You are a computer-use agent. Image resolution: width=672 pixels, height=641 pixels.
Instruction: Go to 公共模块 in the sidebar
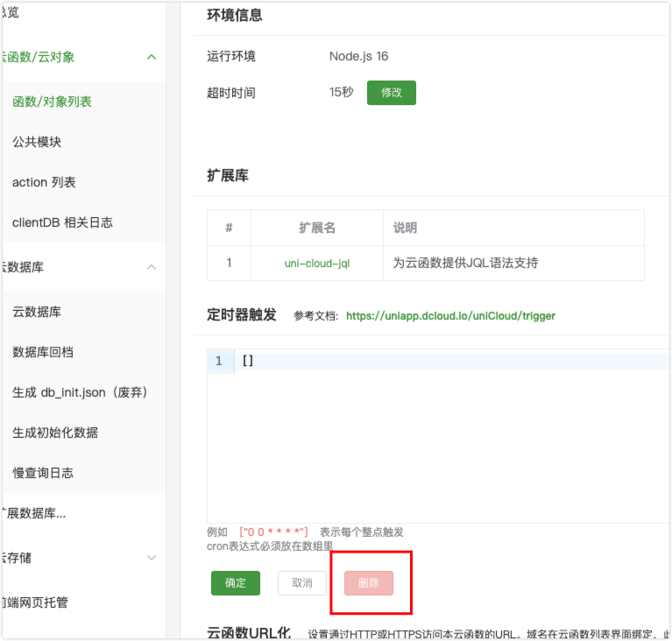tap(37, 142)
